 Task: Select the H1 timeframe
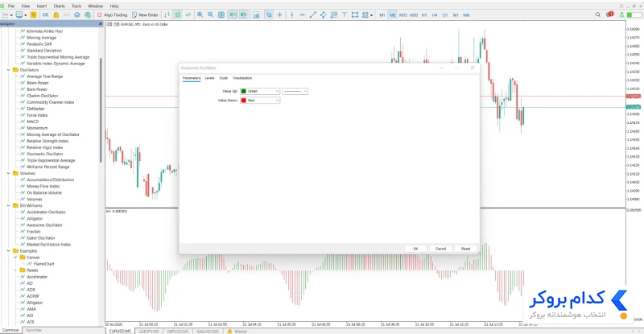tap(424, 15)
